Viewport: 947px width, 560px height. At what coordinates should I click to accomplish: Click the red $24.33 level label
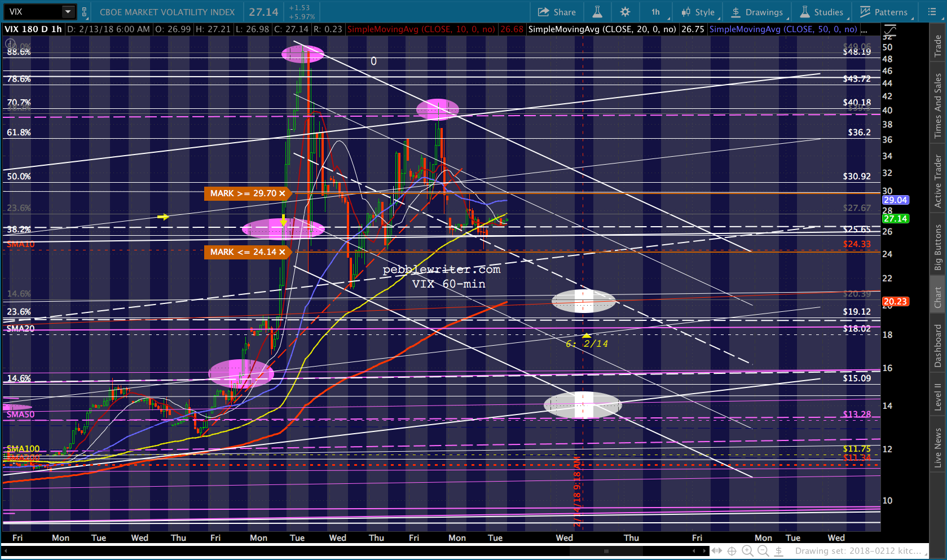pyautogui.click(x=857, y=244)
